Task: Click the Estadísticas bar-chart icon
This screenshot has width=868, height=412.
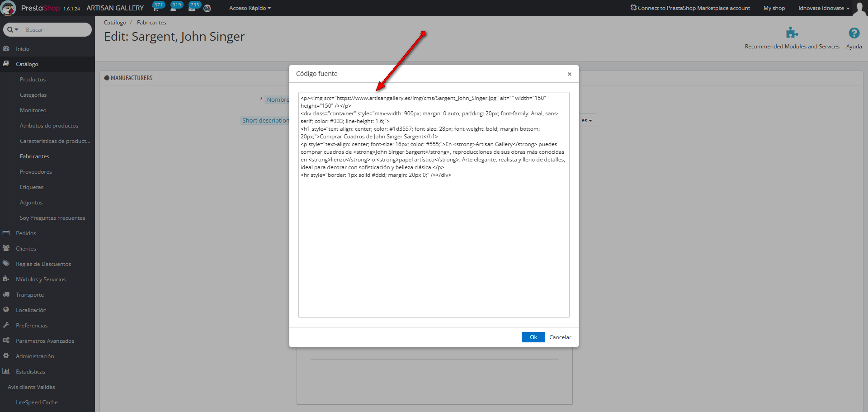Action: click(6, 371)
